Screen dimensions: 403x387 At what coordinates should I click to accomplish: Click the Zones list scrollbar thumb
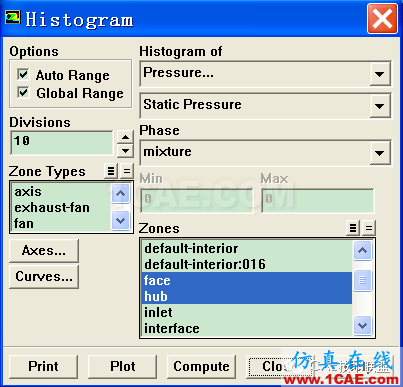(x=362, y=280)
